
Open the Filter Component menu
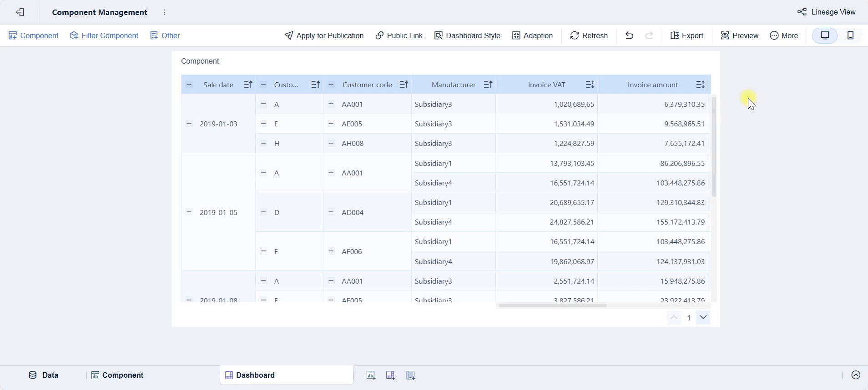point(104,35)
